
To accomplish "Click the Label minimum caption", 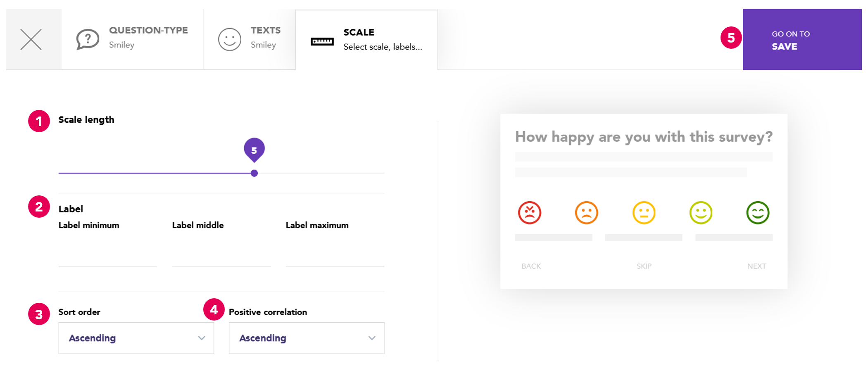I will click(x=89, y=225).
